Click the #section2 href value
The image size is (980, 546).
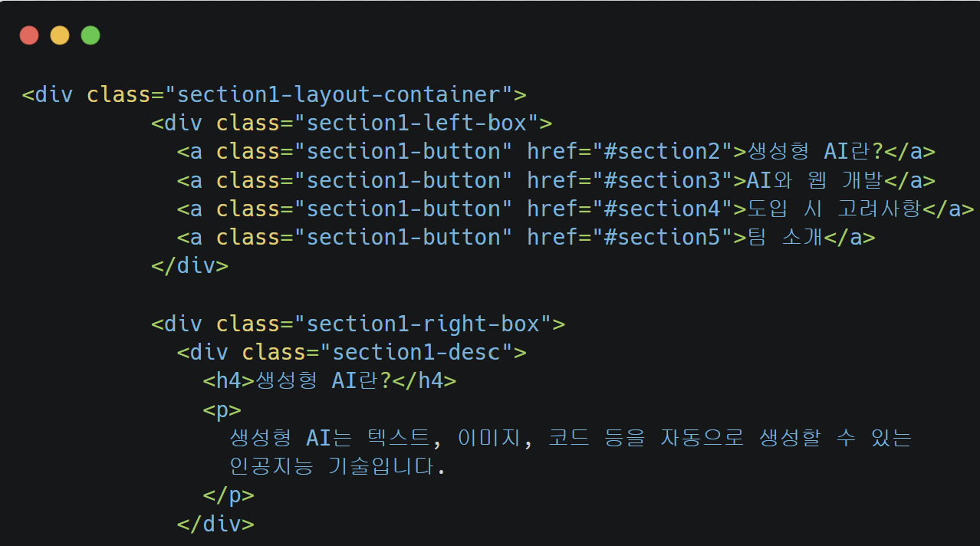[663, 152]
